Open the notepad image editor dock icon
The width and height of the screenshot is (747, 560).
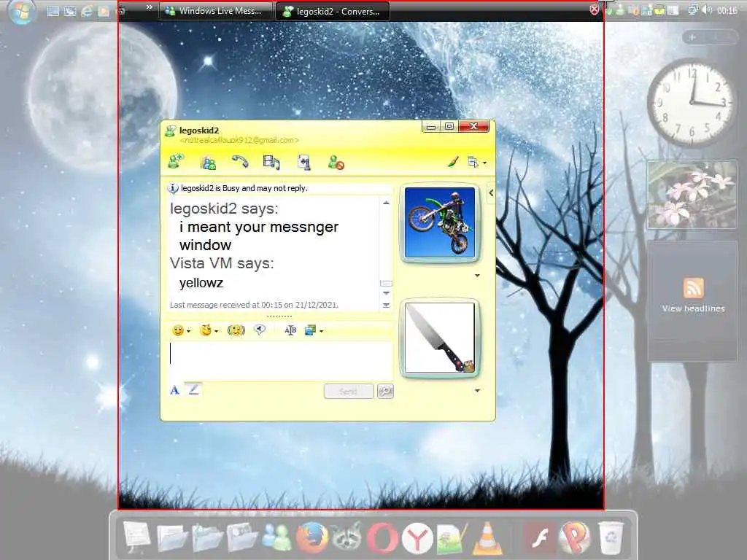(452, 539)
